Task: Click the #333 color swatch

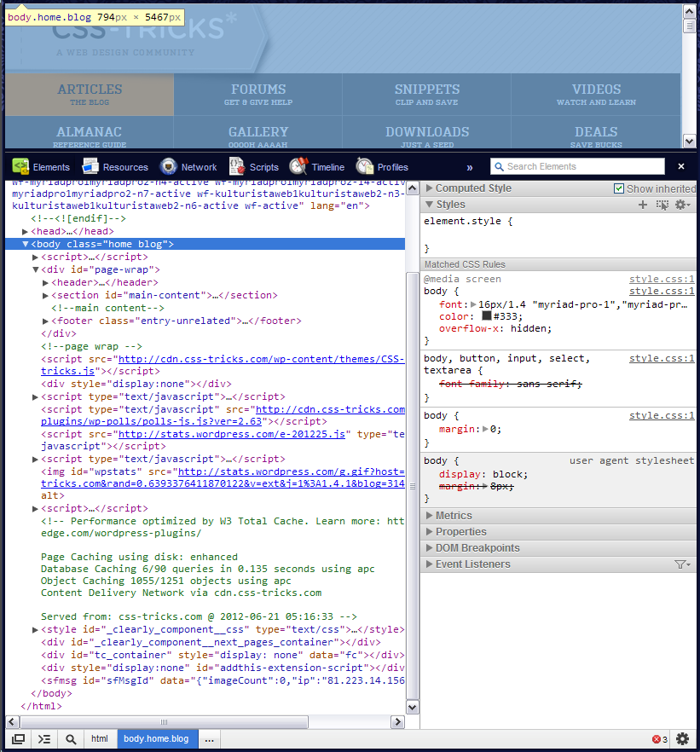Action: [x=487, y=315]
